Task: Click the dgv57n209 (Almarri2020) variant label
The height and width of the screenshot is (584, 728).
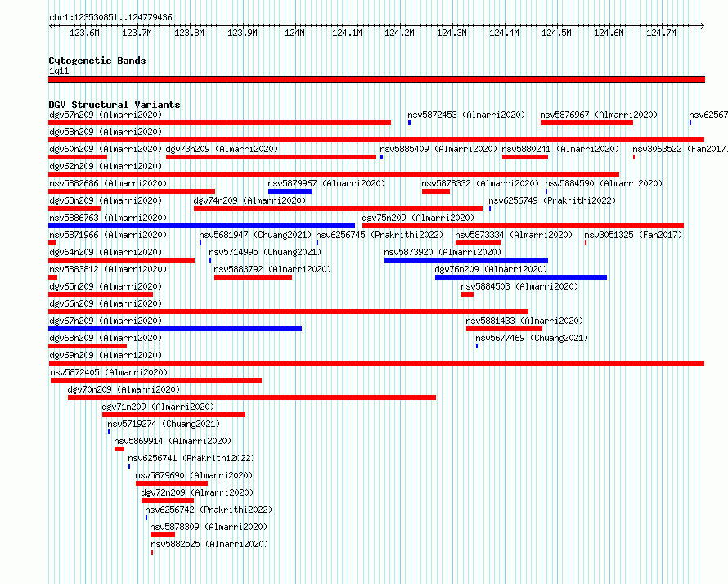Action: (x=106, y=115)
